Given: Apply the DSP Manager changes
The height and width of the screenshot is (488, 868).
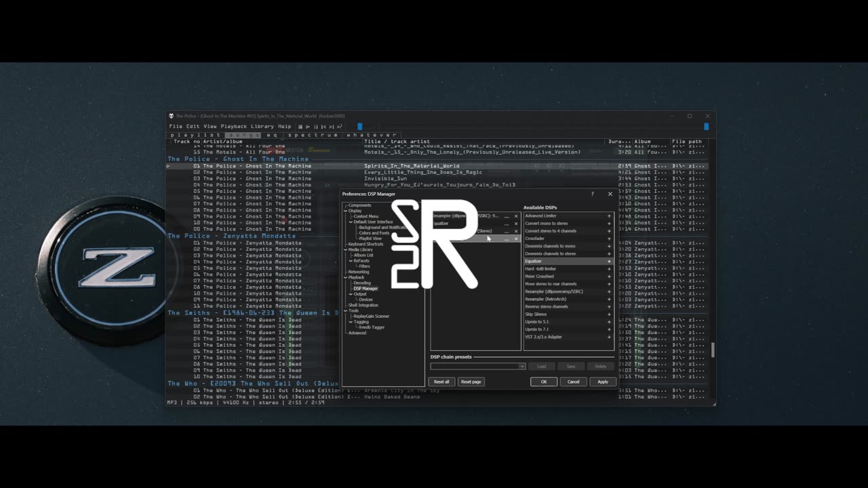Looking at the screenshot, I should [603, 382].
